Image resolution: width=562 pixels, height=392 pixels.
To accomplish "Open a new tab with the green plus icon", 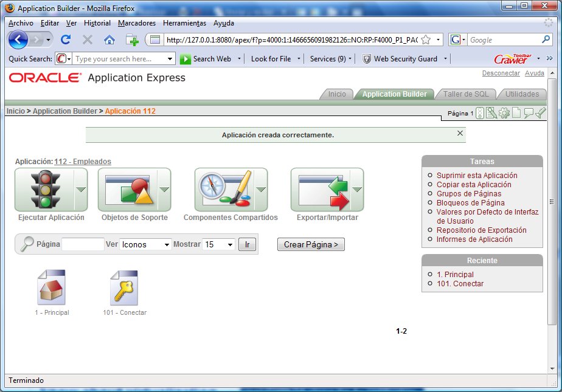I will 132,40.
